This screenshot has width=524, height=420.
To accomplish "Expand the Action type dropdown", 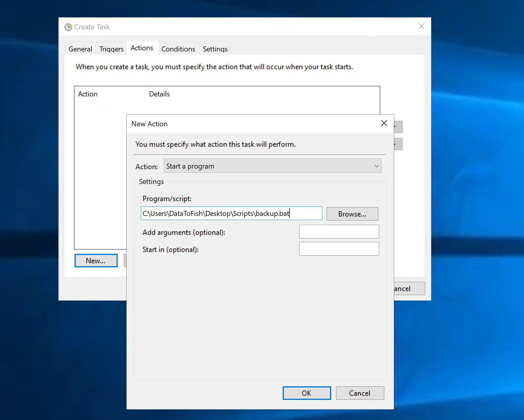I will (272, 166).
